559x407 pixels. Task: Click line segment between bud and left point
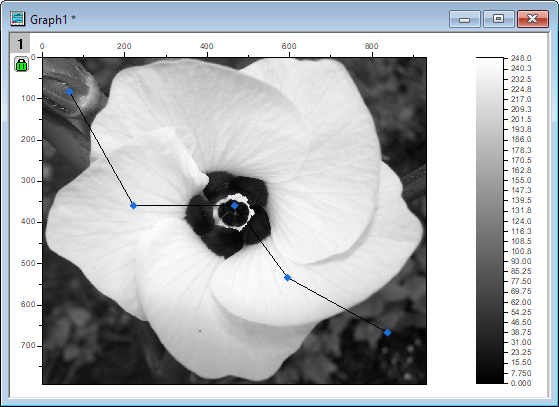pos(102,149)
